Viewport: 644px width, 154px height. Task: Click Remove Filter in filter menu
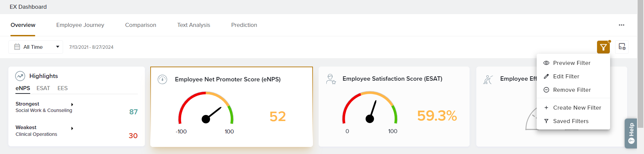coord(572,90)
